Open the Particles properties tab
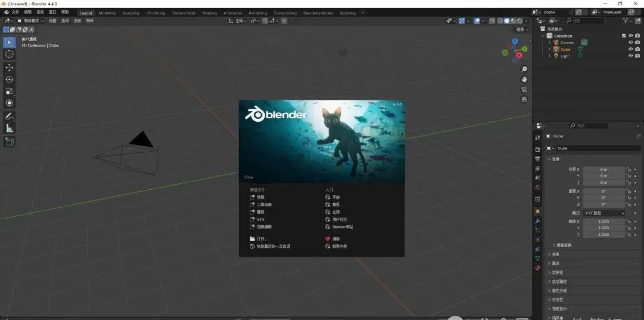 coord(538,230)
